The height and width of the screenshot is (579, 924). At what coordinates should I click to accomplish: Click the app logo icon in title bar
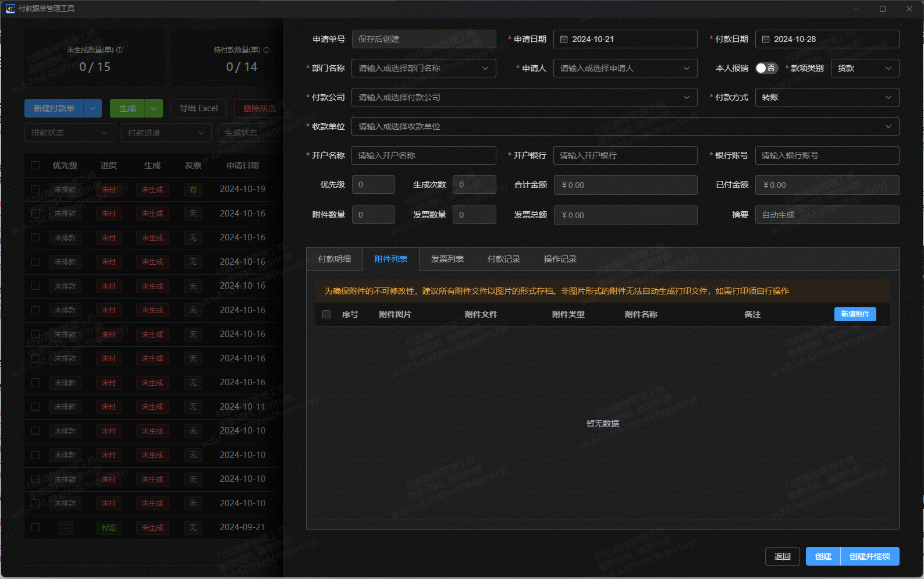point(10,9)
